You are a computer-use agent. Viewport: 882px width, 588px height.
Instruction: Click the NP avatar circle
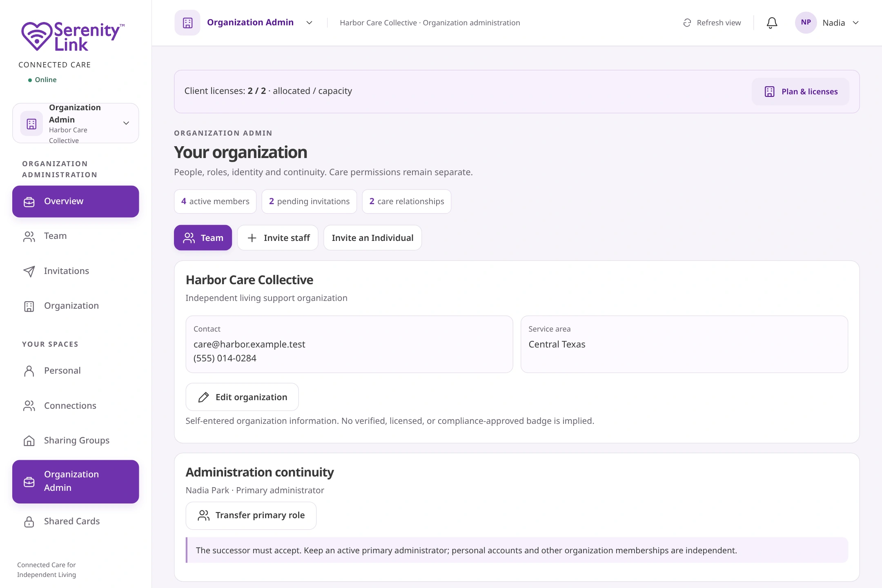point(806,22)
